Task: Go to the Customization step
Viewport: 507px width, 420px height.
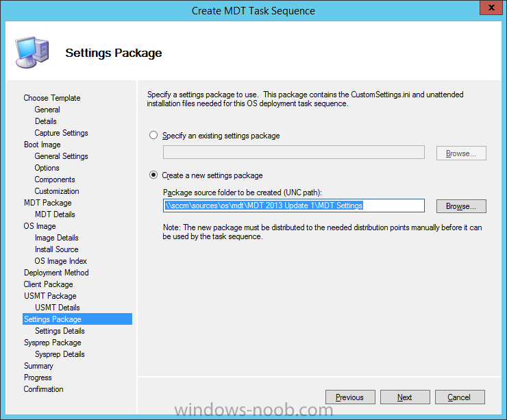Action: pos(57,191)
